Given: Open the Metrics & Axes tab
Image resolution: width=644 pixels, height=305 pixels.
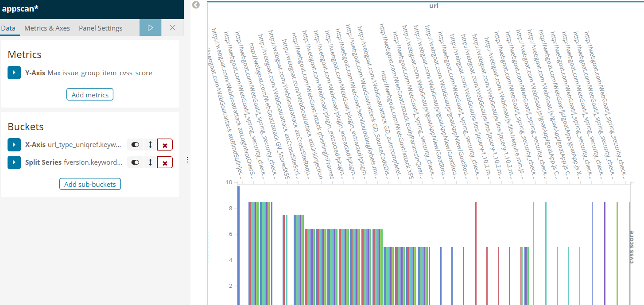Looking at the screenshot, I should click(x=47, y=28).
